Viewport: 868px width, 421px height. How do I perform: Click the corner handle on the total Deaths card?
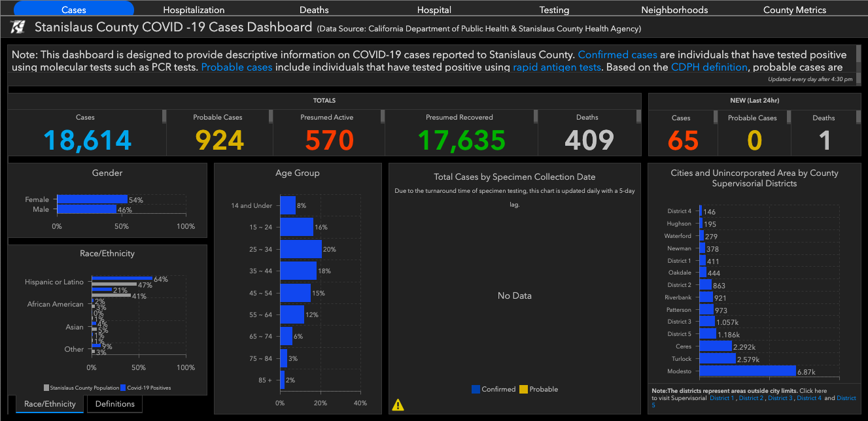(638, 116)
